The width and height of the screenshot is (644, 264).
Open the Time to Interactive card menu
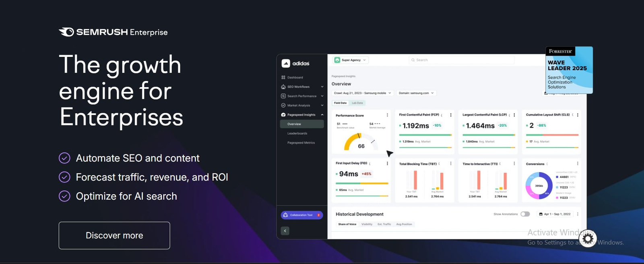tap(514, 163)
